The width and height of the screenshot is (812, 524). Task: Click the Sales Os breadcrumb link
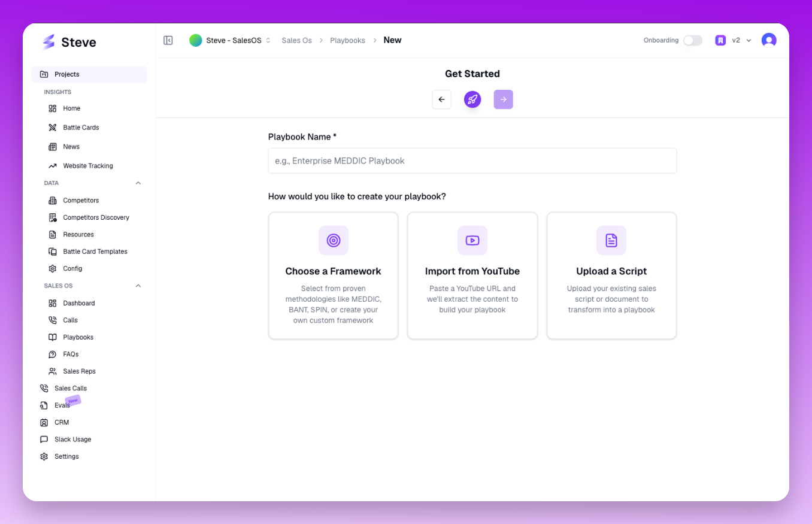click(x=296, y=41)
